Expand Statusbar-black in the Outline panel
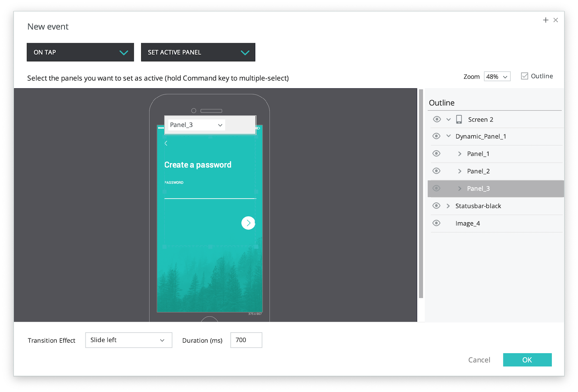578x392 pixels. (x=448, y=205)
